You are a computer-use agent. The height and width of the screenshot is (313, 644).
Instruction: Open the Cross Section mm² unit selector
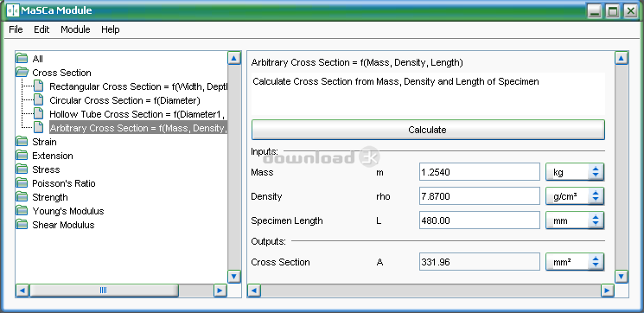tap(575, 262)
